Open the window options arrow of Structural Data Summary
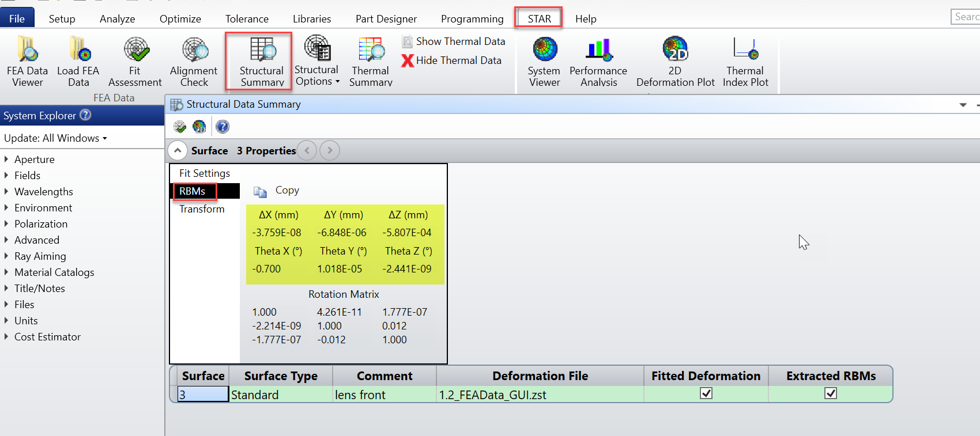The image size is (980, 436). (x=963, y=105)
